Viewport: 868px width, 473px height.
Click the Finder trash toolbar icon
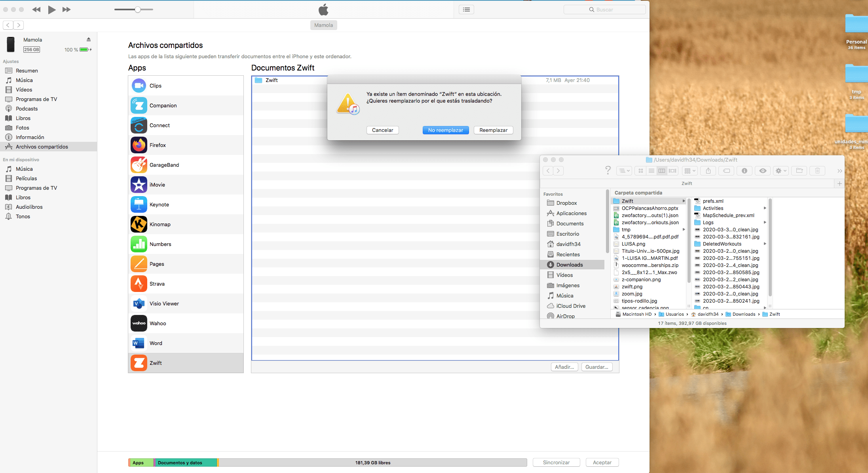pos(817,171)
